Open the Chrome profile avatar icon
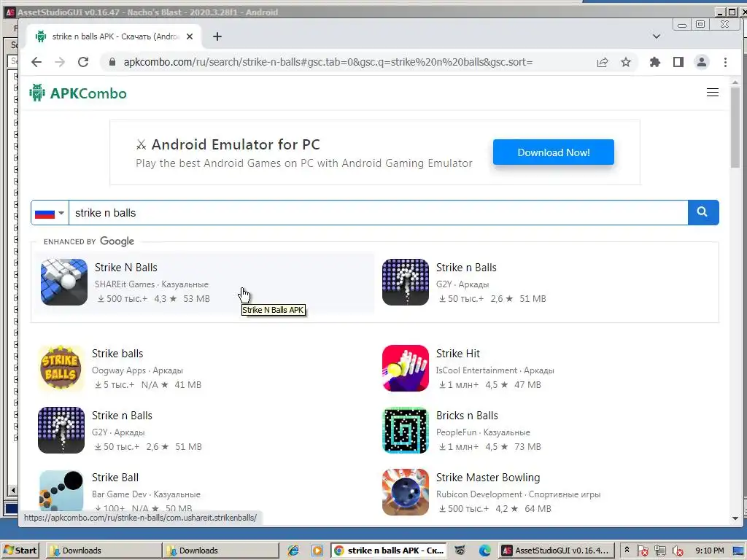The width and height of the screenshot is (747, 560). (x=702, y=62)
